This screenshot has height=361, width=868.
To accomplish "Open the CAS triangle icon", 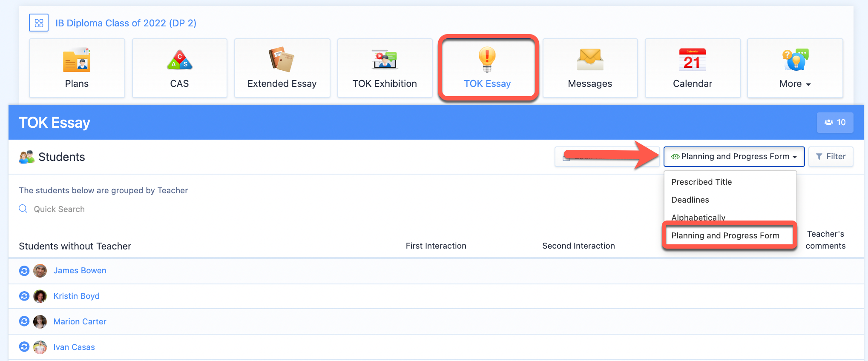I will [x=179, y=60].
